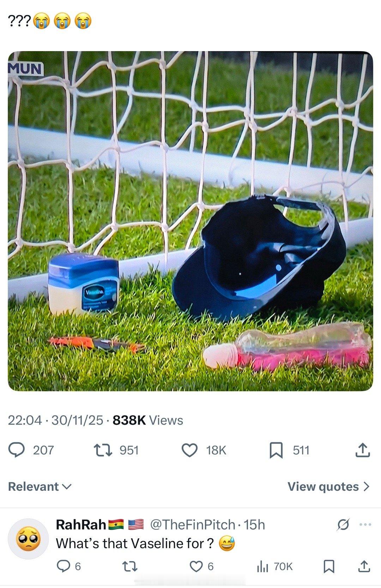
Task: Open replies via the 207 comment icon
Action: 17,450
